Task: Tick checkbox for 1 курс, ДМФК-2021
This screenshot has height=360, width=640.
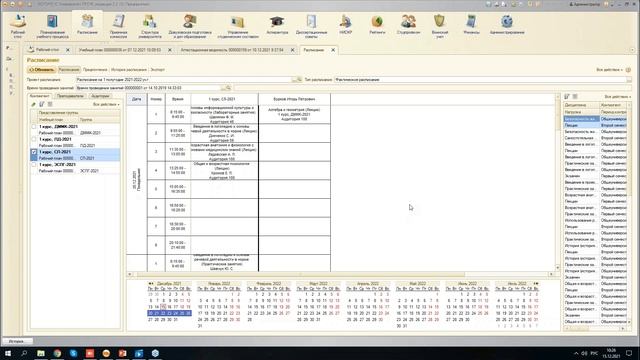Action: click(34, 127)
